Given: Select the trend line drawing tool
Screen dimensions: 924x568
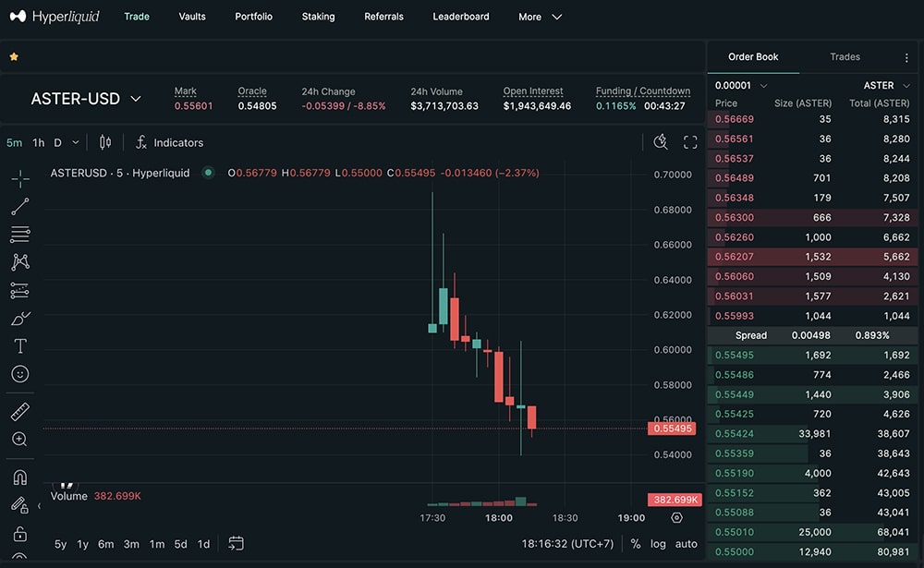Looking at the screenshot, I should 20,206.
